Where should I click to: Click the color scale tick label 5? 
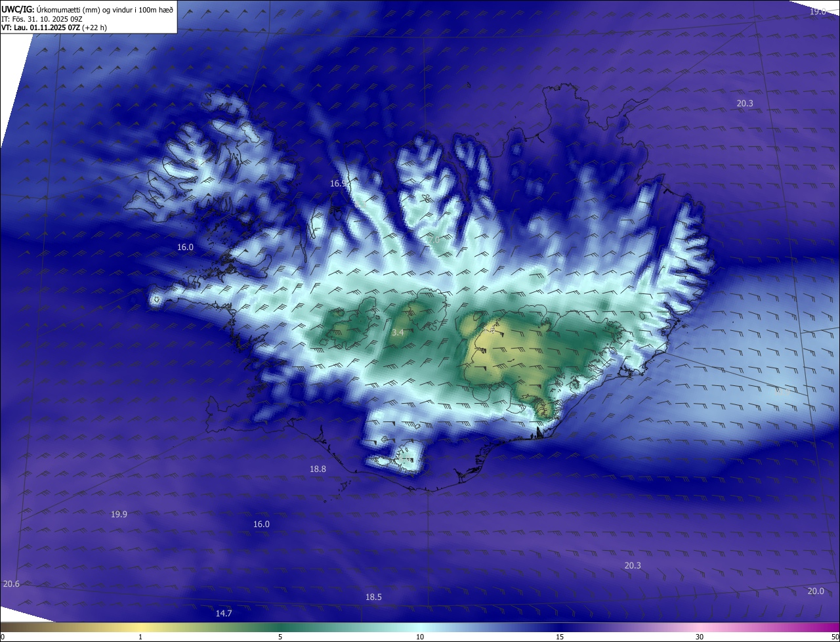pyautogui.click(x=280, y=637)
